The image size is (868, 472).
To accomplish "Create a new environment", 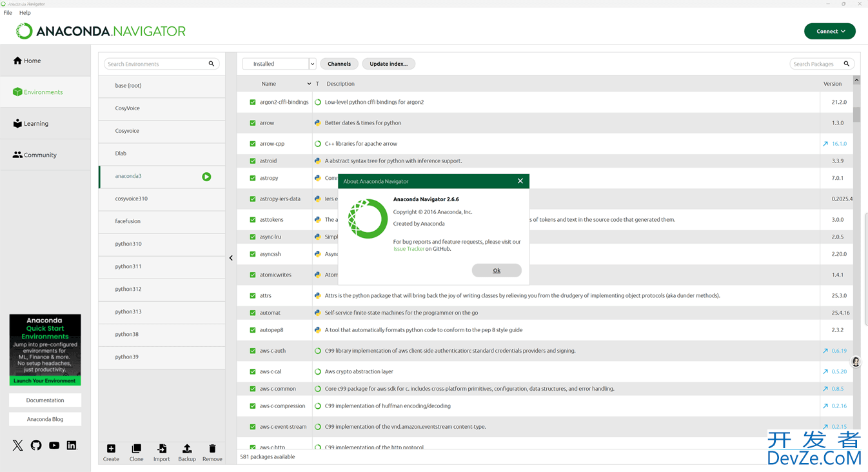I will click(111, 453).
